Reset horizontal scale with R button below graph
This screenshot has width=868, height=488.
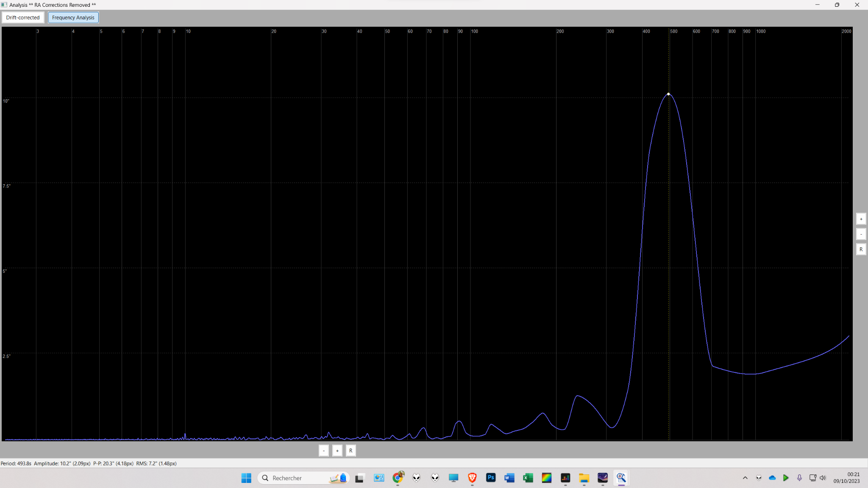click(x=351, y=451)
